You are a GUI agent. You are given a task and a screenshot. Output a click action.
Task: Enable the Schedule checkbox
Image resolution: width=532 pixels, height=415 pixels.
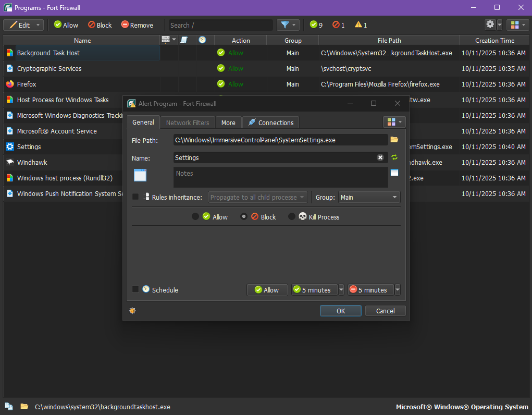click(135, 289)
